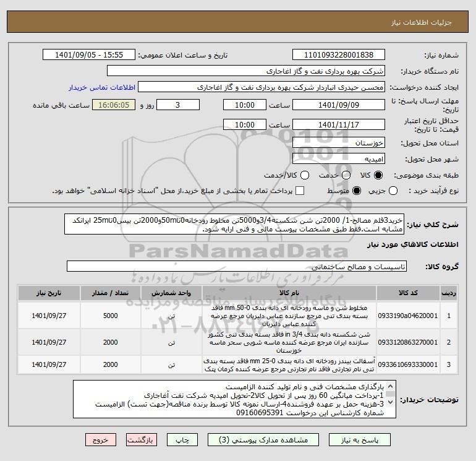Click the response deadline time 10:00 field
This screenshot has height=461, width=476.
245,105
